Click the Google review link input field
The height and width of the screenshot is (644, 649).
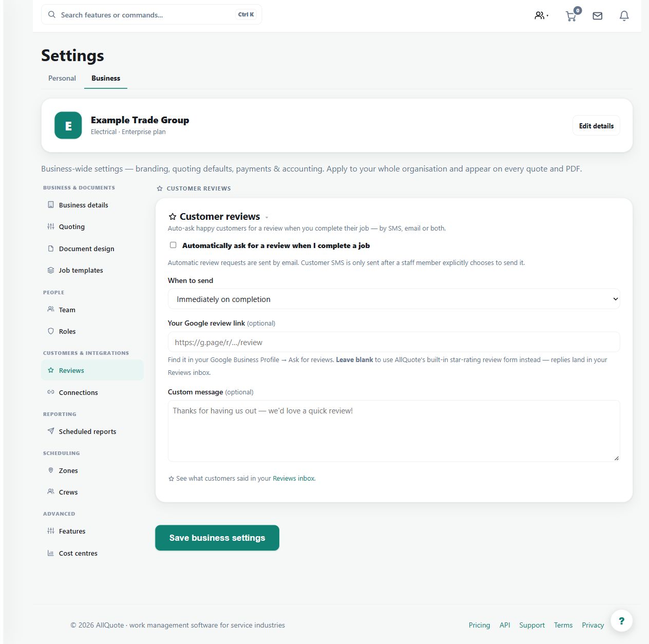(x=394, y=342)
